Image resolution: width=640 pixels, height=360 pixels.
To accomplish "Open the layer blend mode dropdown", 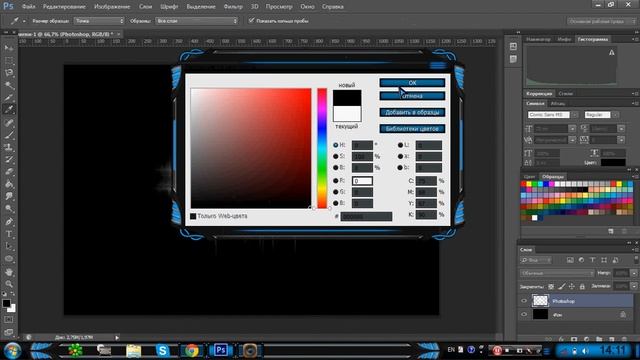I will click(x=557, y=273).
